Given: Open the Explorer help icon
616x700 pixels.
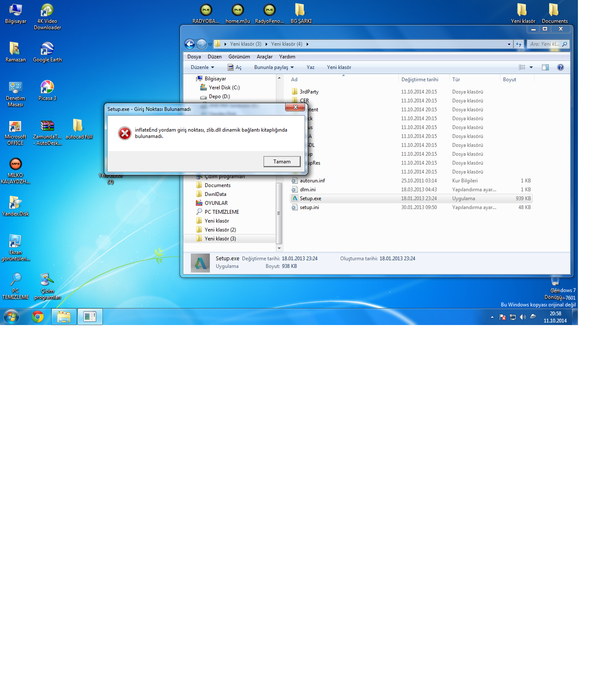Looking at the screenshot, I should click(560, 67).
